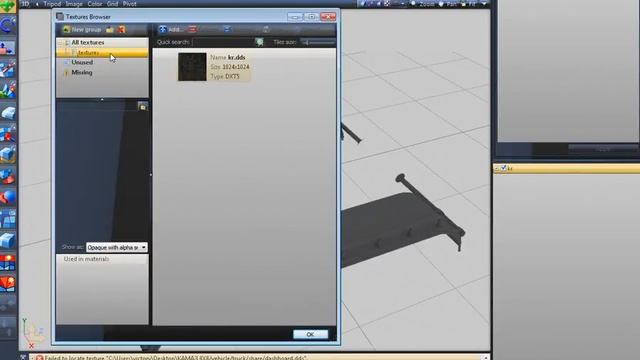Select the single blue box tool in sidebar
This screenshot has width=640, height=360.
(x=8, y=112)
